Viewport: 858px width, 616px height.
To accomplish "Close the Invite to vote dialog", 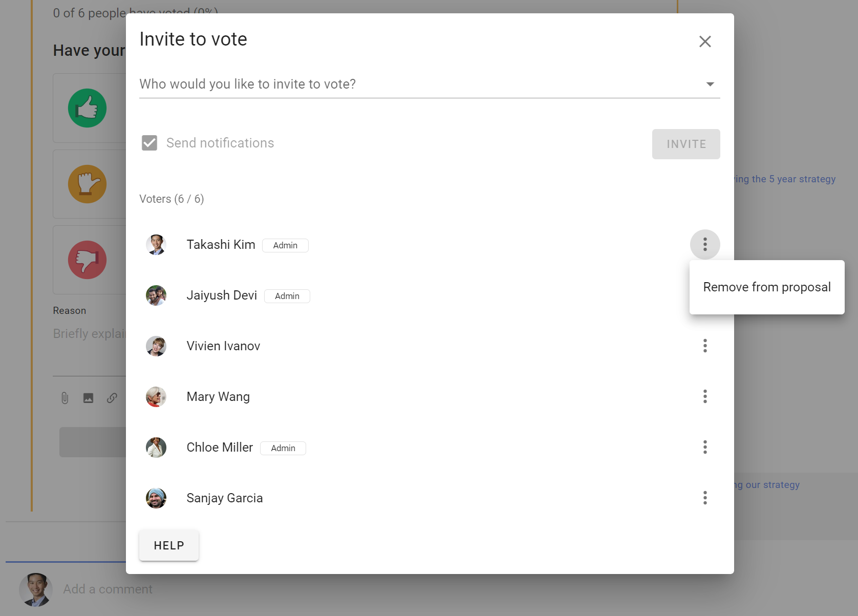I will coord(705,41).
